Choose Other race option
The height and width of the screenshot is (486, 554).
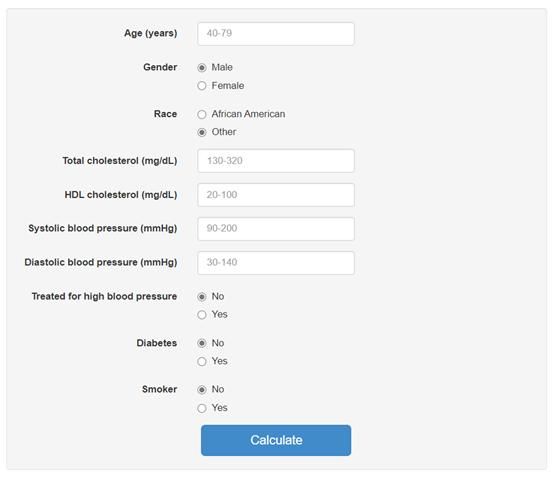(202, 132)
